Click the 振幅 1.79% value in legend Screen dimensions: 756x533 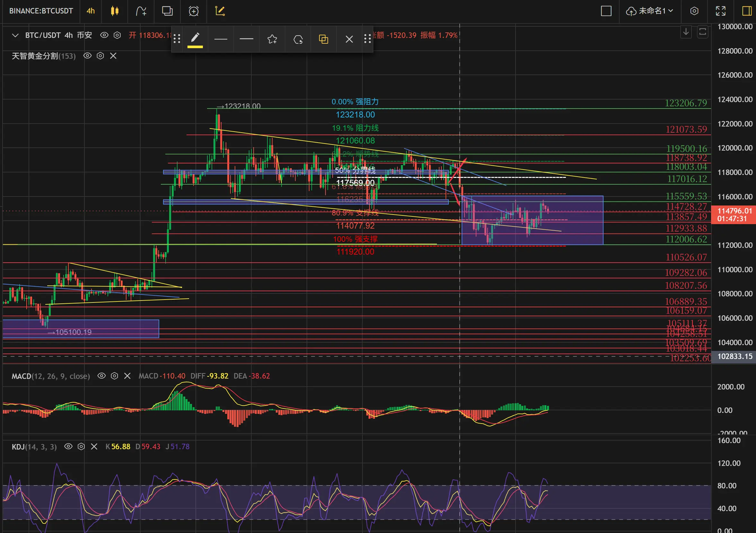click(x=439, y=35)
